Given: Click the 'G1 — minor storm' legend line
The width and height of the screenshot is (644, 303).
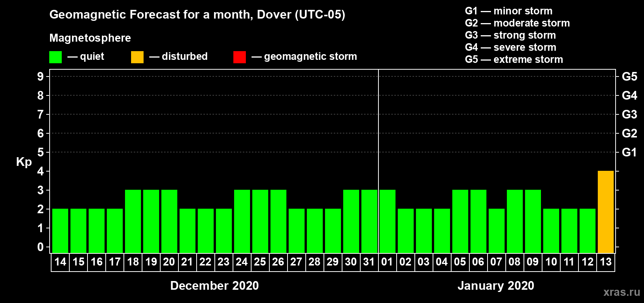Looking at the screenshot, I should click(509, 11).
